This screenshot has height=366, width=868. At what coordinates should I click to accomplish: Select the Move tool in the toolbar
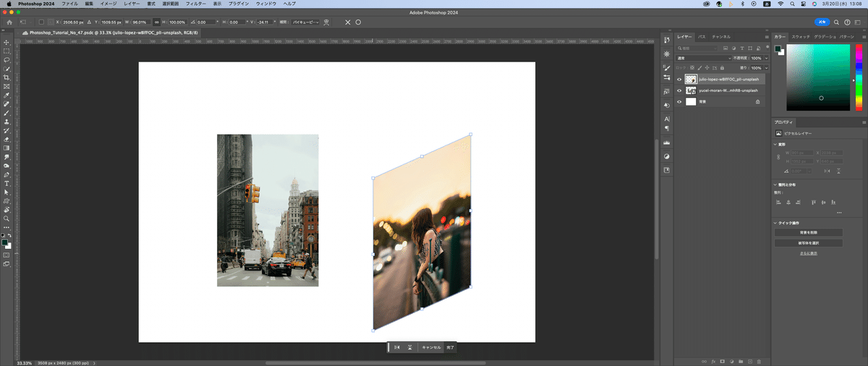[7, 42]
